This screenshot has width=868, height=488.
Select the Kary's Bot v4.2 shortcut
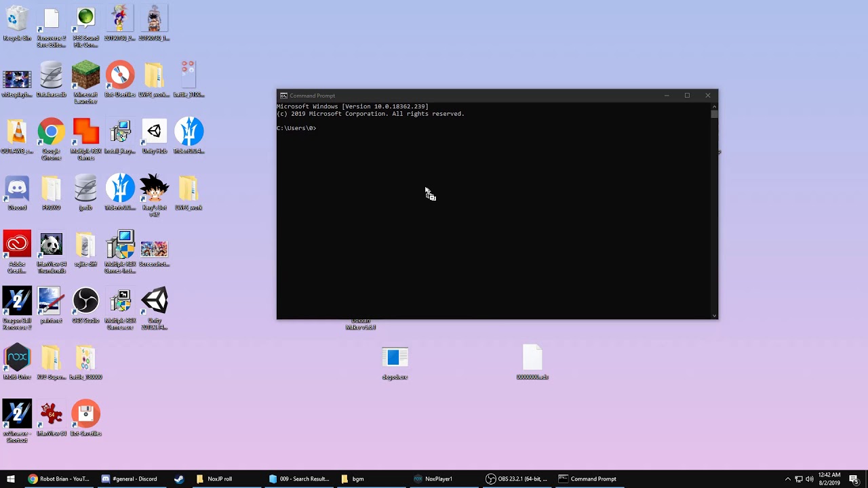(x=154, y=195)
